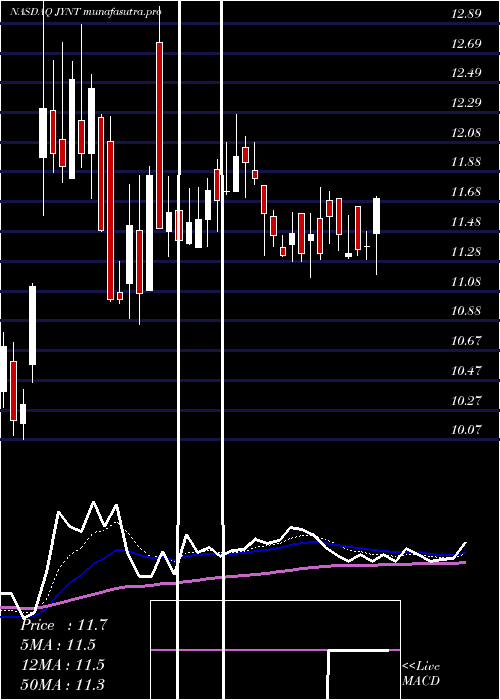The width and height of the screenshot is (500, 700).
Task: Select the 12.08 price axis label
Action: 466,133
